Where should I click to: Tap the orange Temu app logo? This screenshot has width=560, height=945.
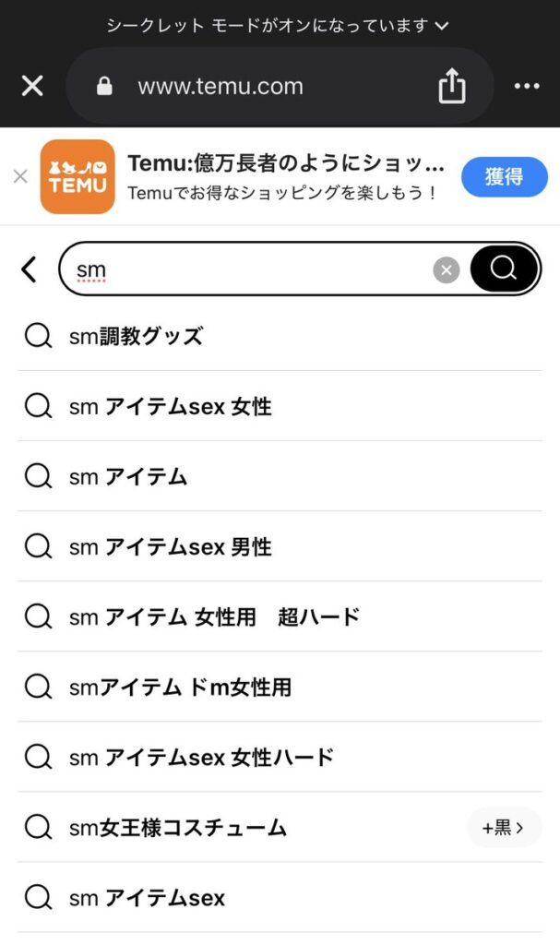(x=77, y=176)
